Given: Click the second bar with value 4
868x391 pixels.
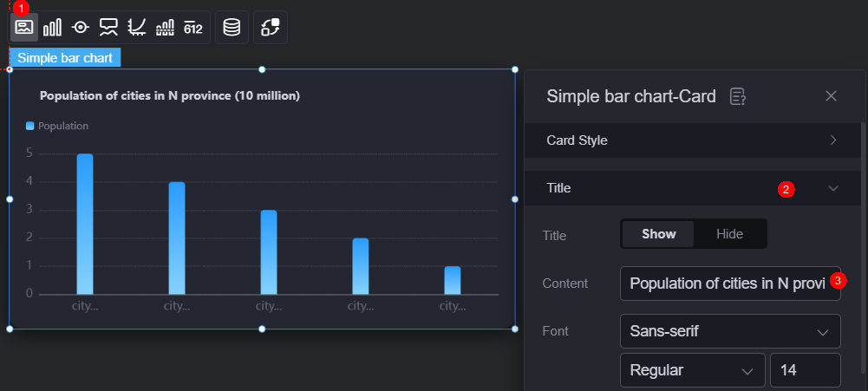Looking at the screenshot, I should click(x=177, y=238).
